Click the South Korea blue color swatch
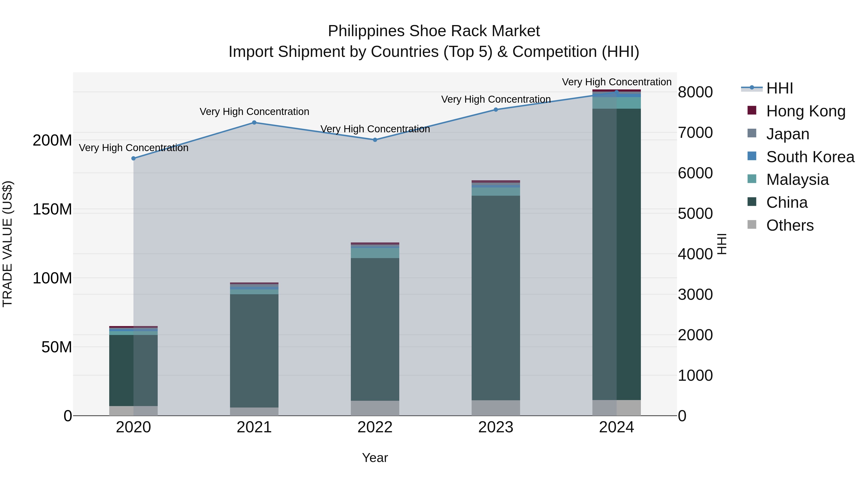The width and height of the screenshot is (868, 488). click(752, 156)
